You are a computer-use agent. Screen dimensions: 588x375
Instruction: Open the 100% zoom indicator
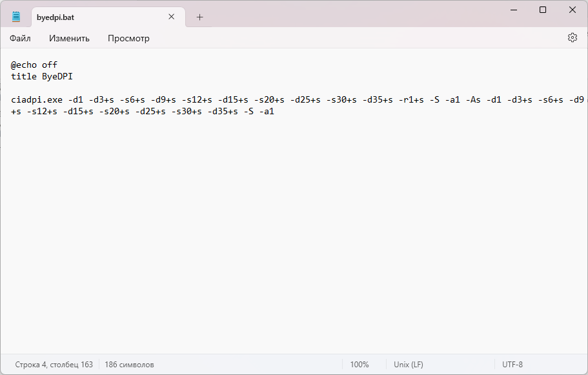pyautogui.click(x=360, y=365)
